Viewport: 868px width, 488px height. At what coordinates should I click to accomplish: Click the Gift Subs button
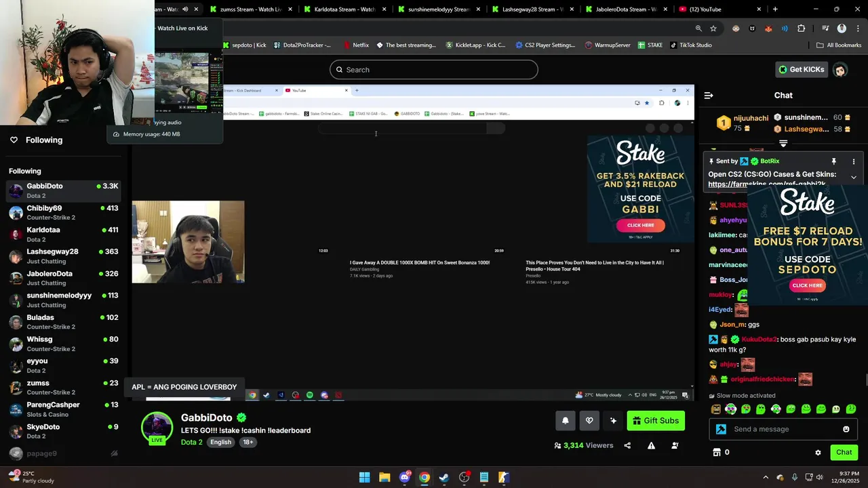(x=656, y=421)
